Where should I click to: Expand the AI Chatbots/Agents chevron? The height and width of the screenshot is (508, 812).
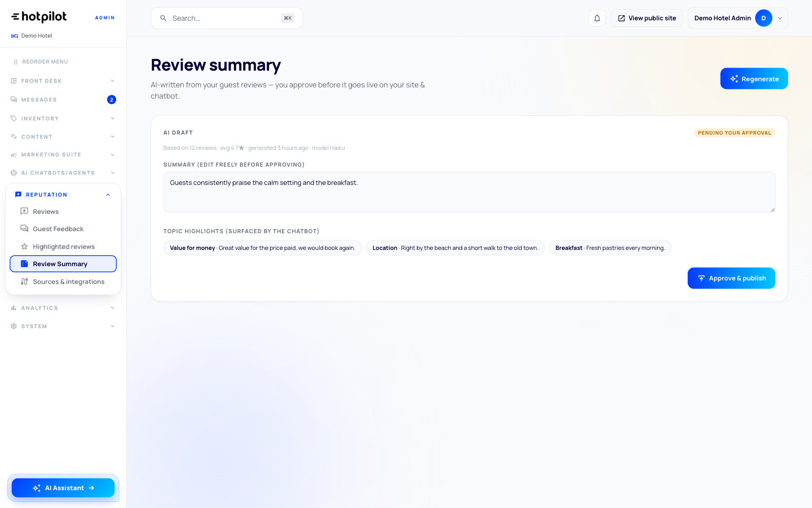coord(113,173)
